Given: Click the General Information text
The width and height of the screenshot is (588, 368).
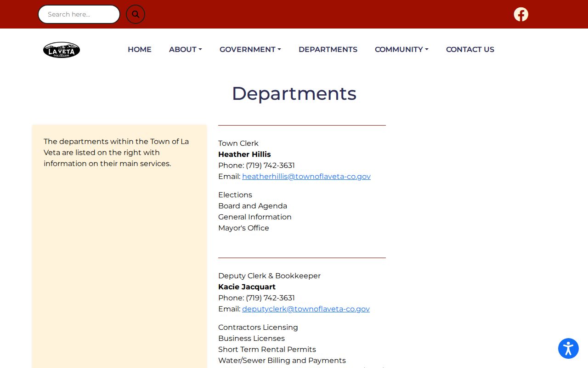Looking at the screenshot, I should (x=255, y=217).
